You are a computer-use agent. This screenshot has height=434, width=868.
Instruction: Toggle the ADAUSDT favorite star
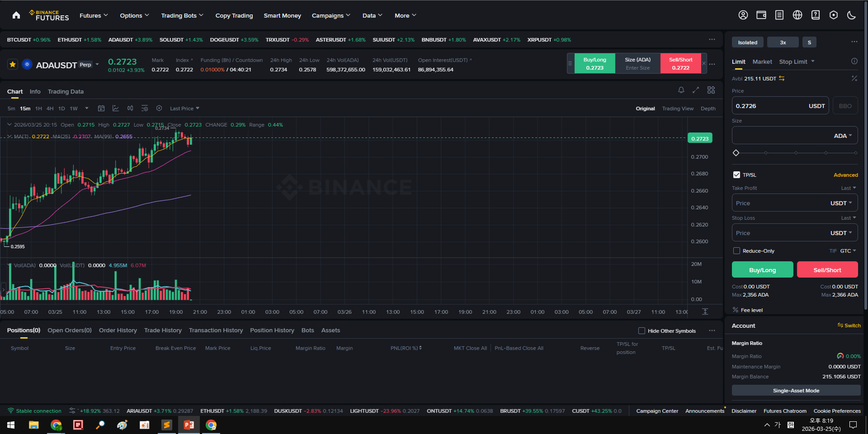click(13, 64)
